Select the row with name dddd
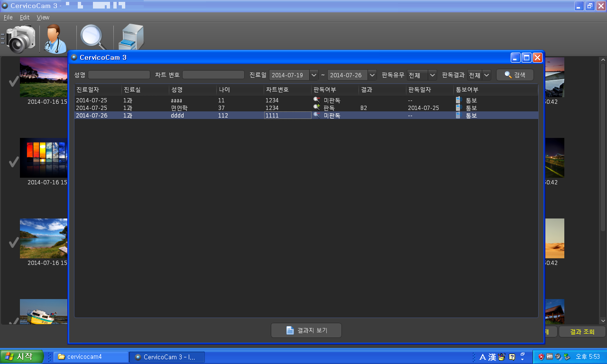This screenshot has width=607, height=364. pyautogui.click(x=306, y=115)
